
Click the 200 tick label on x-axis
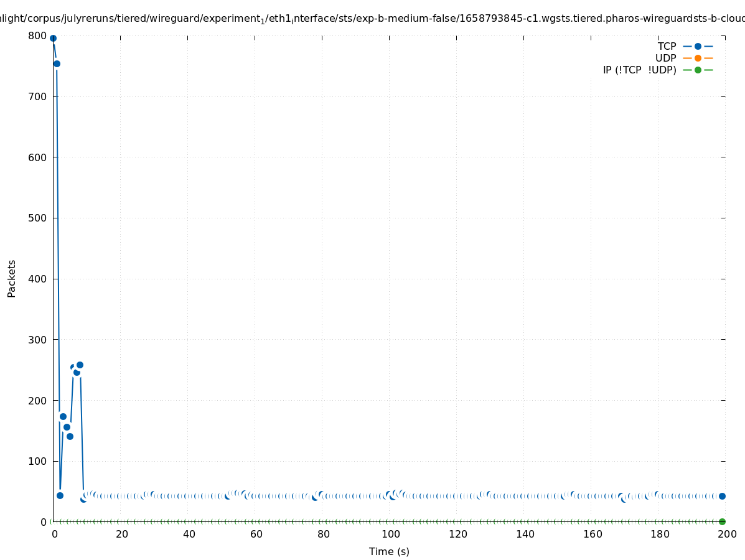click(x=727, y=534)
